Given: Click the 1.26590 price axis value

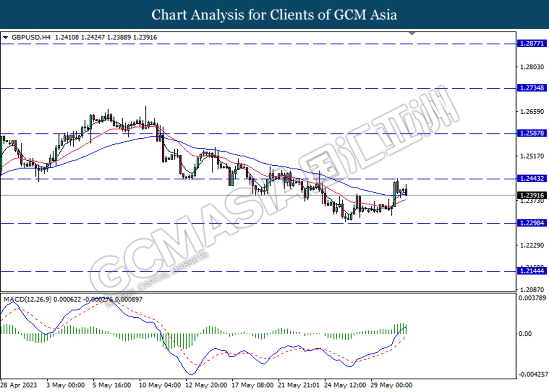Looking at the screenshot, I should click(532, 112).
